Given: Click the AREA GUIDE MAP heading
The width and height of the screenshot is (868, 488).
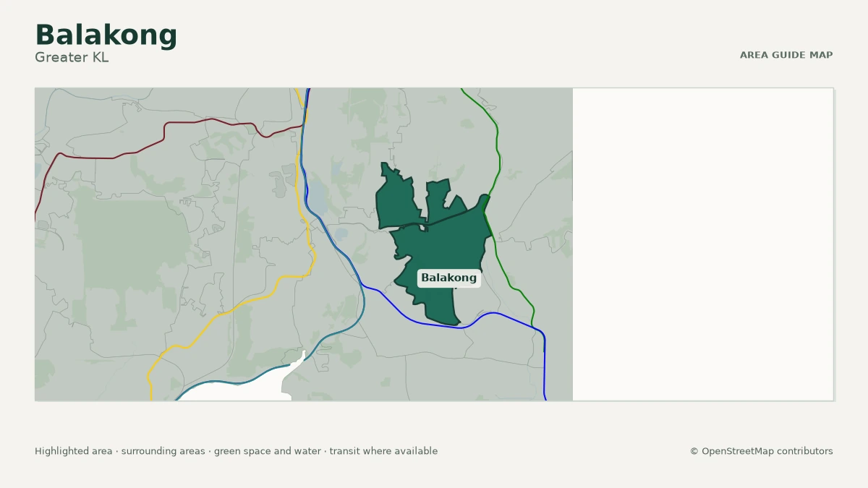Looking at the screenshot, I should [786, 55].
